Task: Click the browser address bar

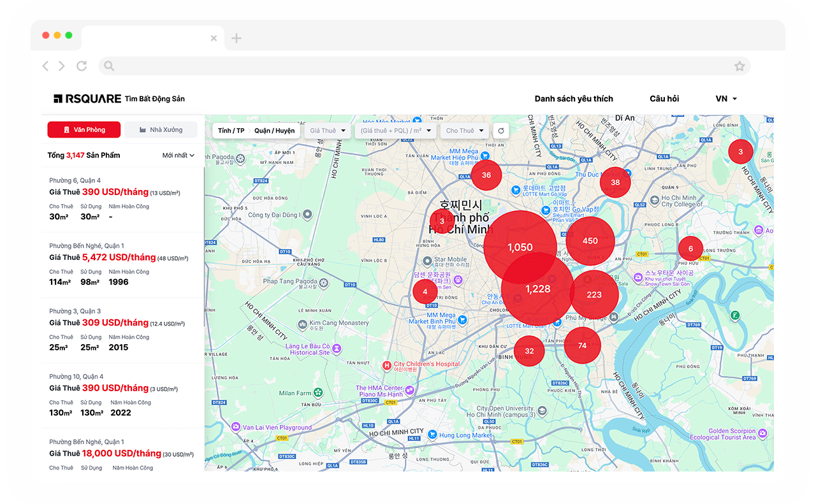Action: (x=421, y=66)
